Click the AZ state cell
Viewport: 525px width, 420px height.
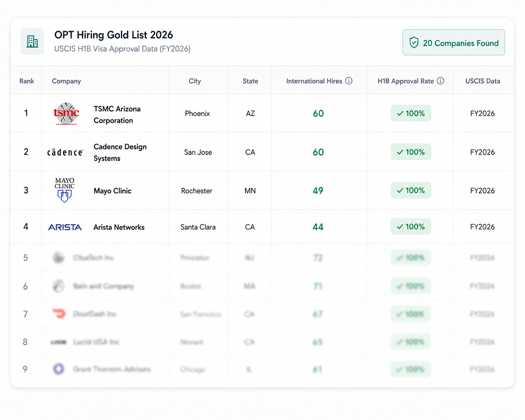[x=250, y=113]
